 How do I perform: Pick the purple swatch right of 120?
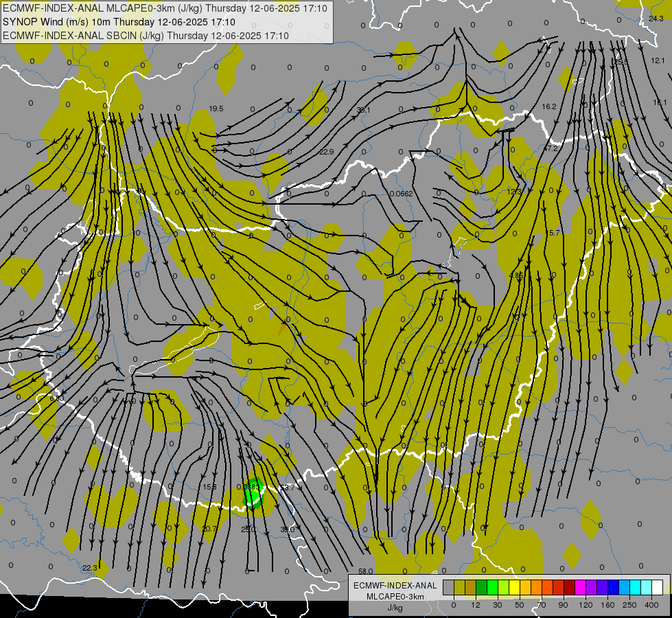point(592,587)
